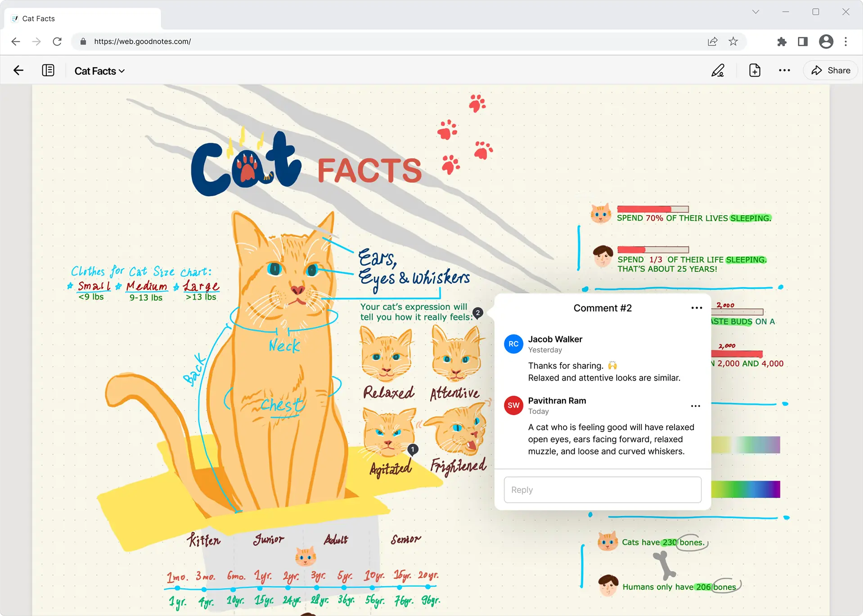863x616 pixels.
Task: Click the browser back button
Action: coord(16,41)
